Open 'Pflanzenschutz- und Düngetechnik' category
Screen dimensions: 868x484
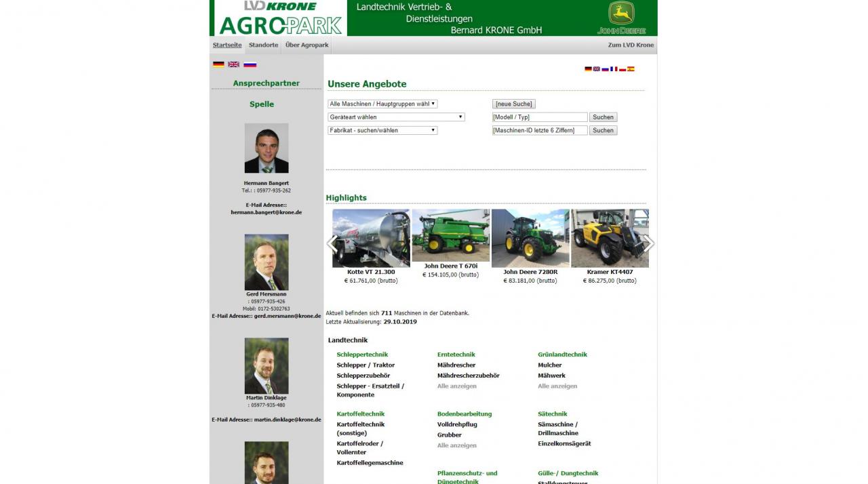tap(467, 477)
